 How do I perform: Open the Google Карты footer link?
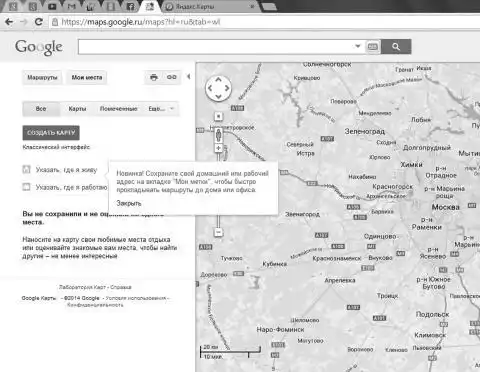coord(39,298)
